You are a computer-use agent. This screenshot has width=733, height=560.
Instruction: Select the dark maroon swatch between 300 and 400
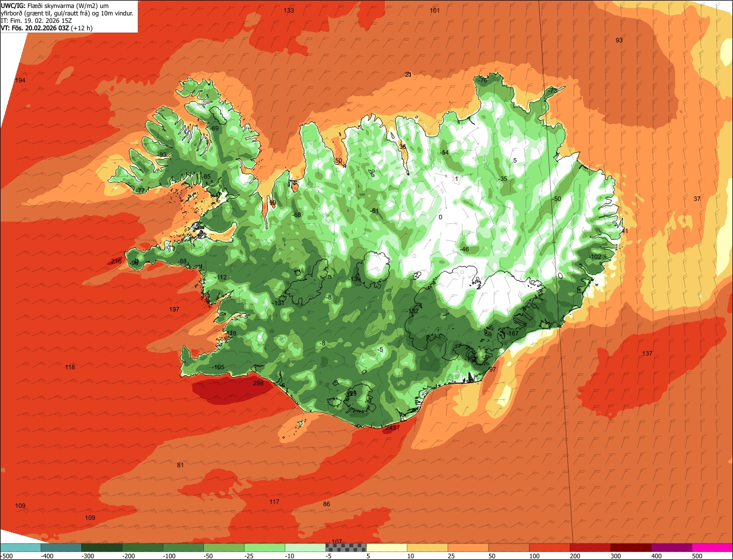pos(631,547)
